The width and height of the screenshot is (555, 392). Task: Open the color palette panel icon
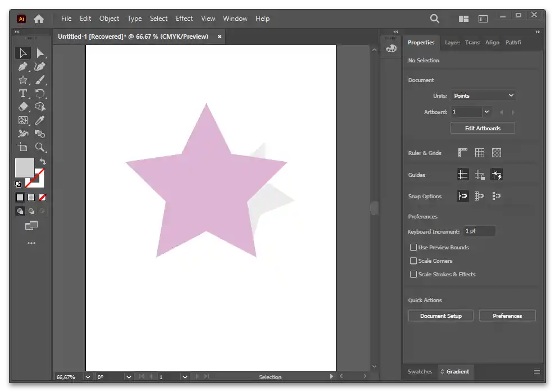pos(391,48)
